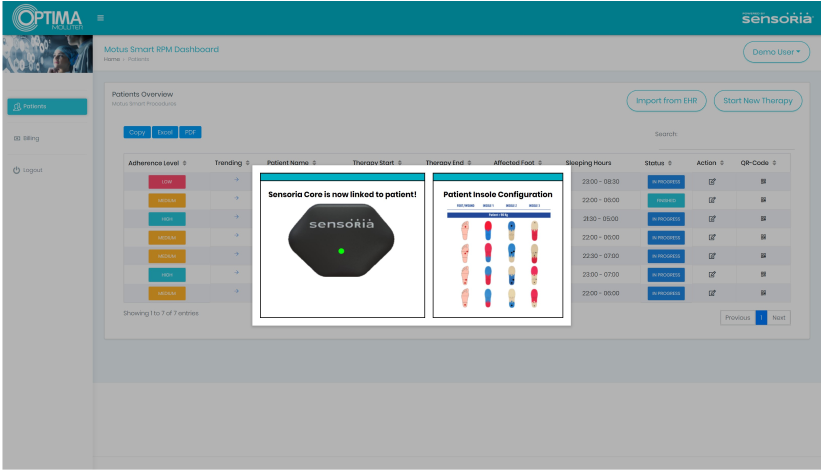Sort table by Adherence Level column
This screenshot has width=821, height=470.
tap(157, 162)
